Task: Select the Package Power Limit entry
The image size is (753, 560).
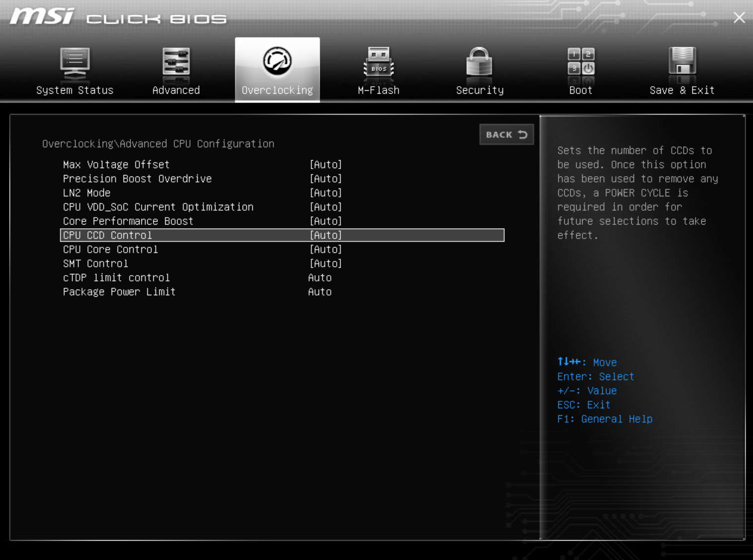Action: click(x=199, y=292)
